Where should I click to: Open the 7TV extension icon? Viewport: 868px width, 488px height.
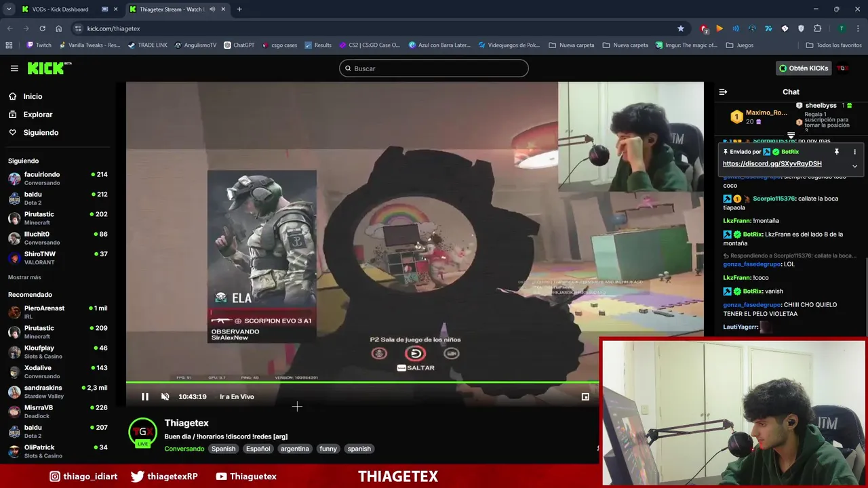[768, 28]
